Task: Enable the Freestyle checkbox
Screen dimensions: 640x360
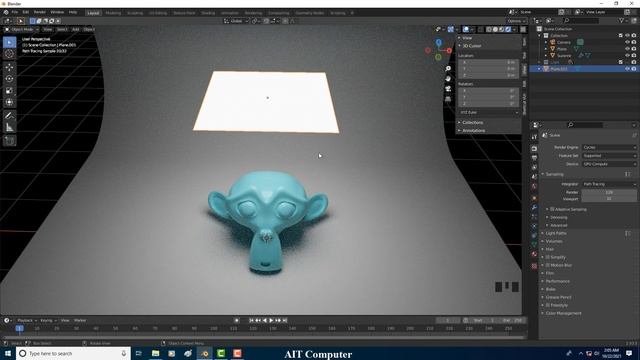Action: point(548,305)
